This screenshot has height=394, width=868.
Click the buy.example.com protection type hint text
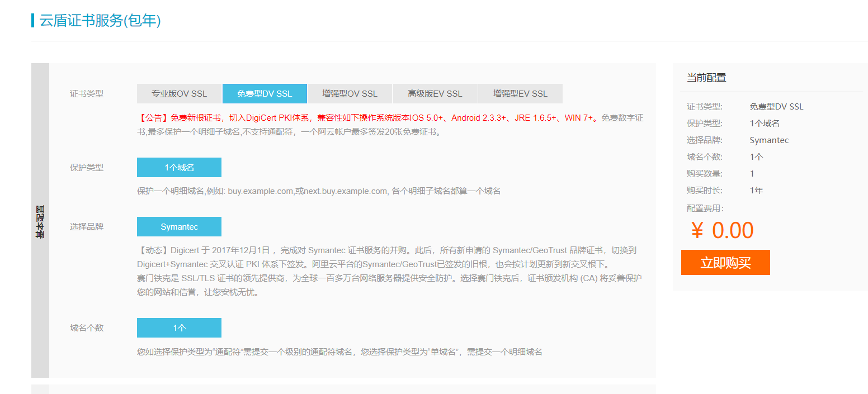(x=318, y=191)
